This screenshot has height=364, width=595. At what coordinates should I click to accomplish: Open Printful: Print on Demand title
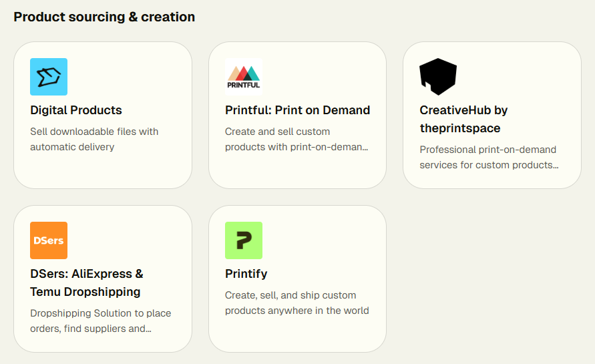point(297,110)
